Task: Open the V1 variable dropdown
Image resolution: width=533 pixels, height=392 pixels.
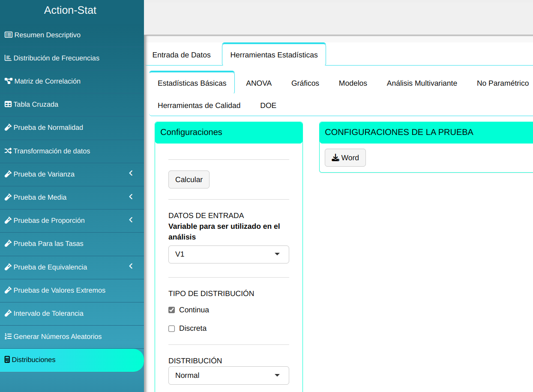Action: [228, 254]
